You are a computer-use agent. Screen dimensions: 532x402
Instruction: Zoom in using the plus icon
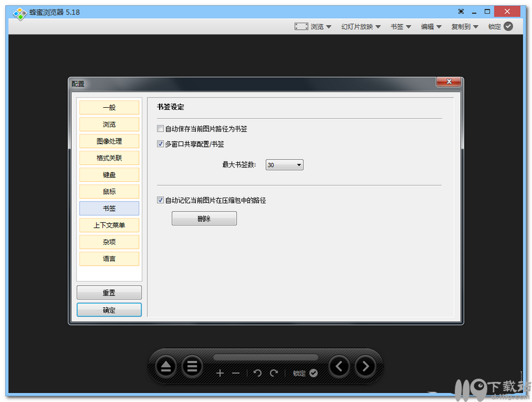coord(221,373)
